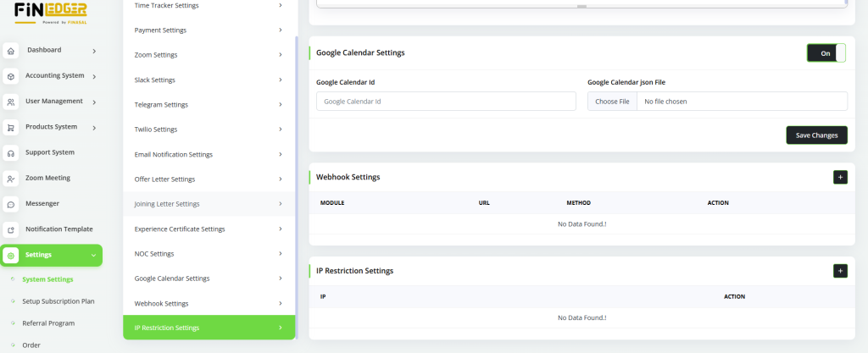
Task: Add a new IP restriction with plus icon
Action: click(840, 271)
